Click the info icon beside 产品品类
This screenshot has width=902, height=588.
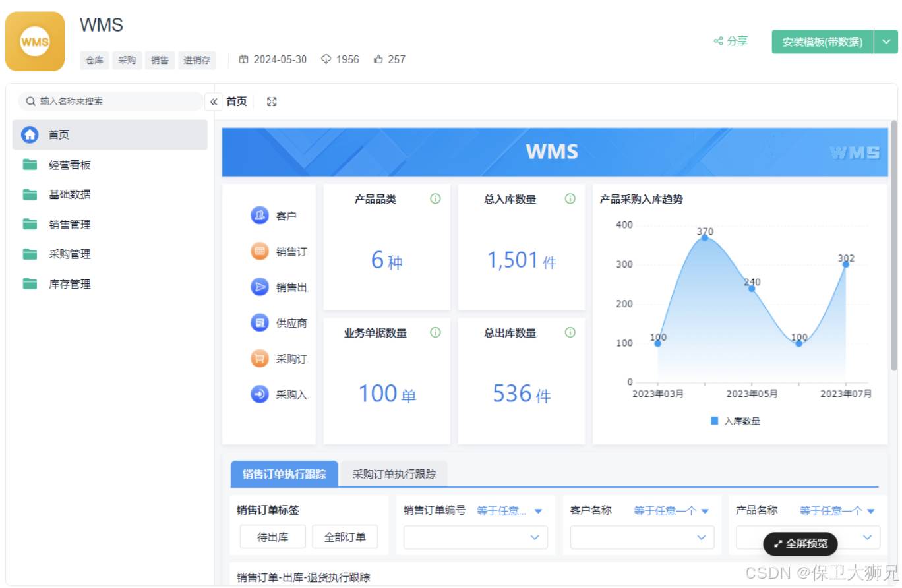435,200
